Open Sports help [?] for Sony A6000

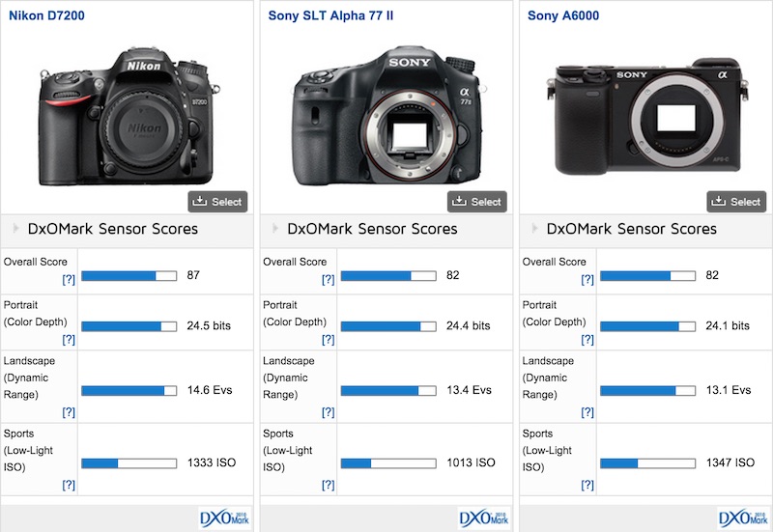click(587, 485)
